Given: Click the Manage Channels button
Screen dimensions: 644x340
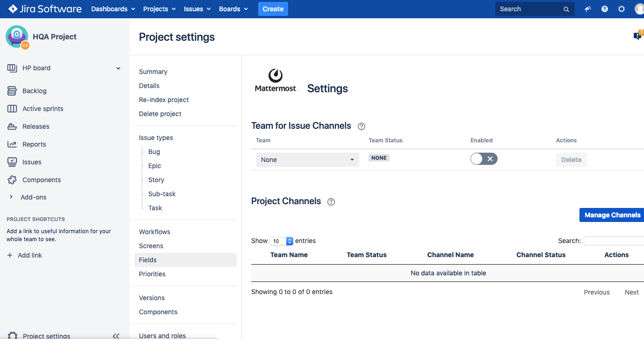Looking at the screenshot, I should pos(612,215).
